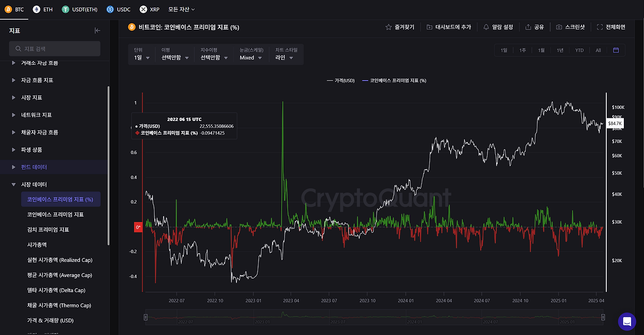
Task: Focus the 지표 검색 search field
Action: 54,49
